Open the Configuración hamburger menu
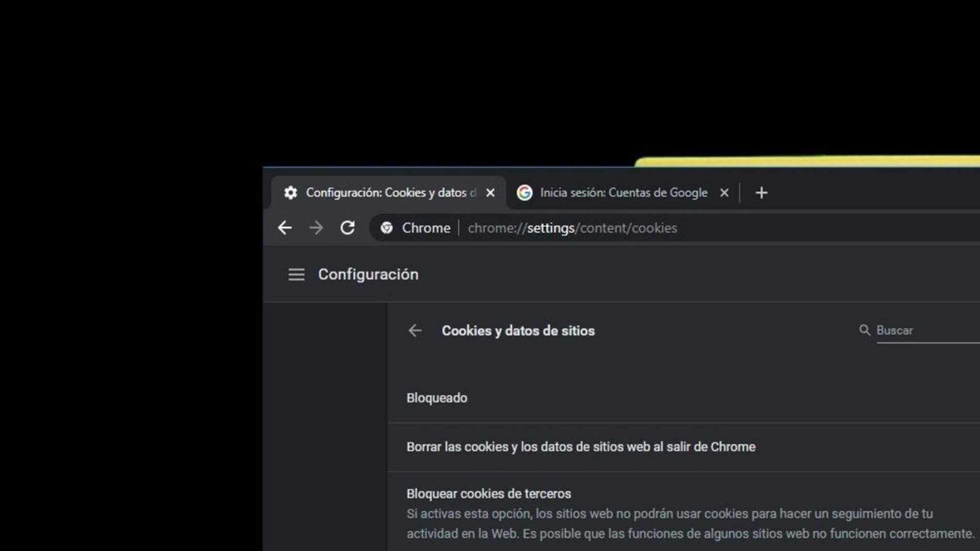 click(x=296, y=274)
